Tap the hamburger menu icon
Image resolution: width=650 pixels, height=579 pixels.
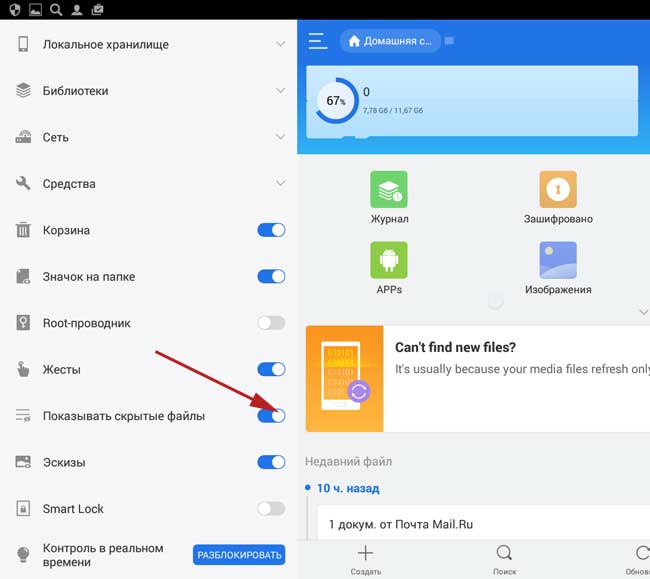(x=318, y=41)
